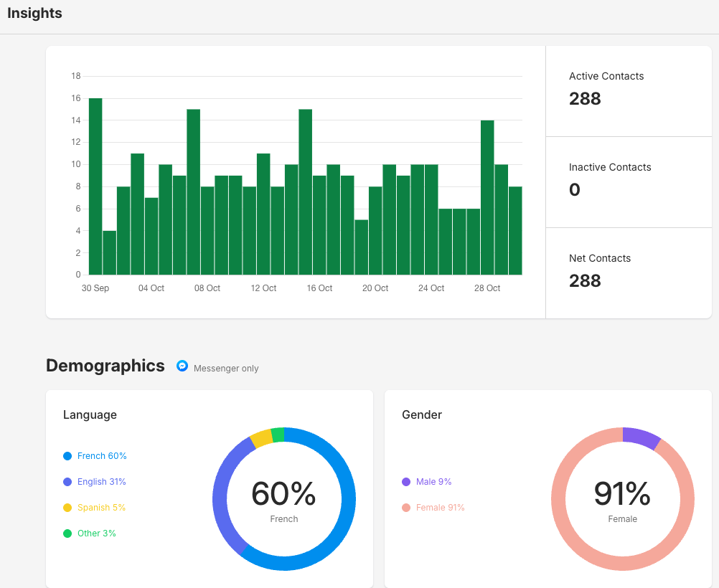Click the green dot next to Other

click(x=67, y=534)
